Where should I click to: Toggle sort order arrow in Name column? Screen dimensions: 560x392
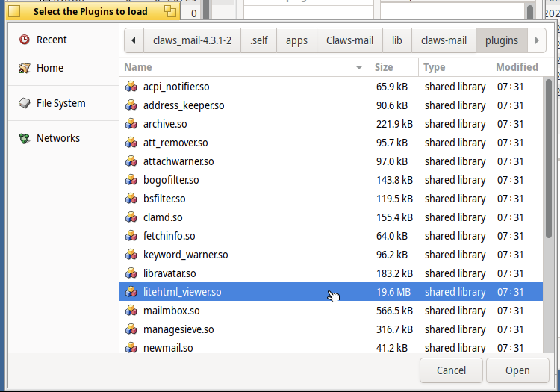(x=359, y=68)
